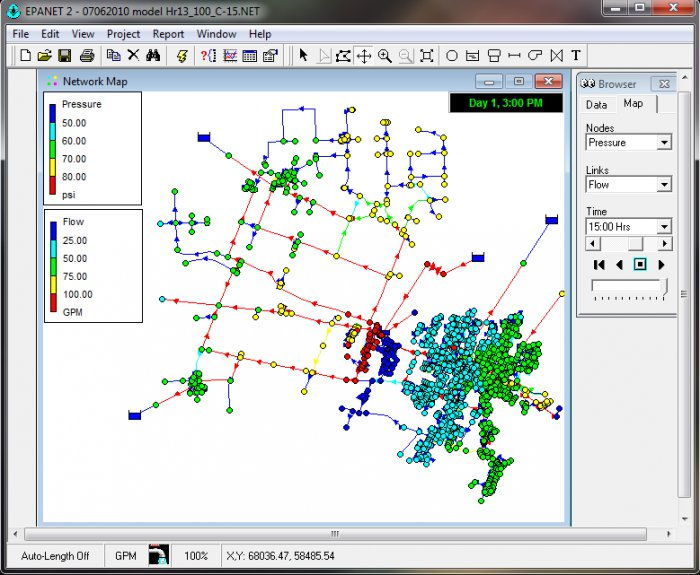Click the Find binoculars icon

(153, 56)
